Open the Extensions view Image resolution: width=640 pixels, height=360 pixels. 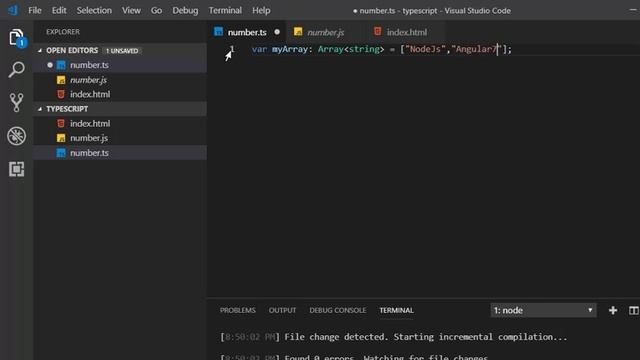(16, 169)
